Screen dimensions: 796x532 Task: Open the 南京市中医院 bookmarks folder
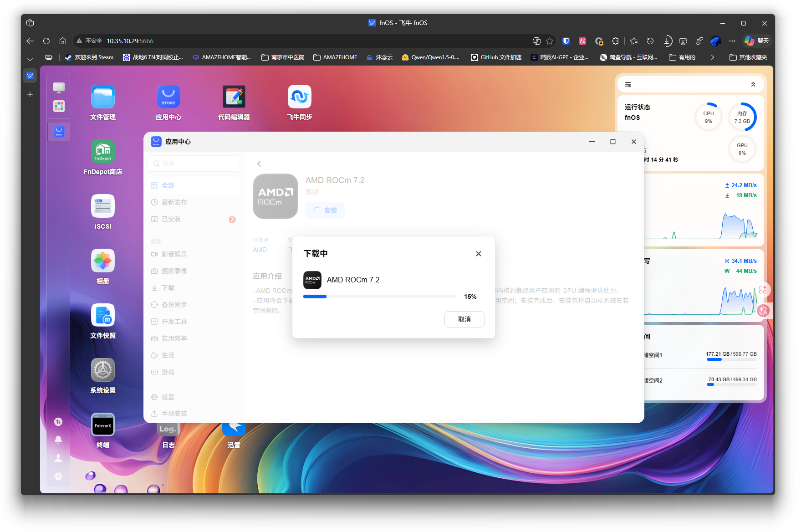[x=283, y=57]
